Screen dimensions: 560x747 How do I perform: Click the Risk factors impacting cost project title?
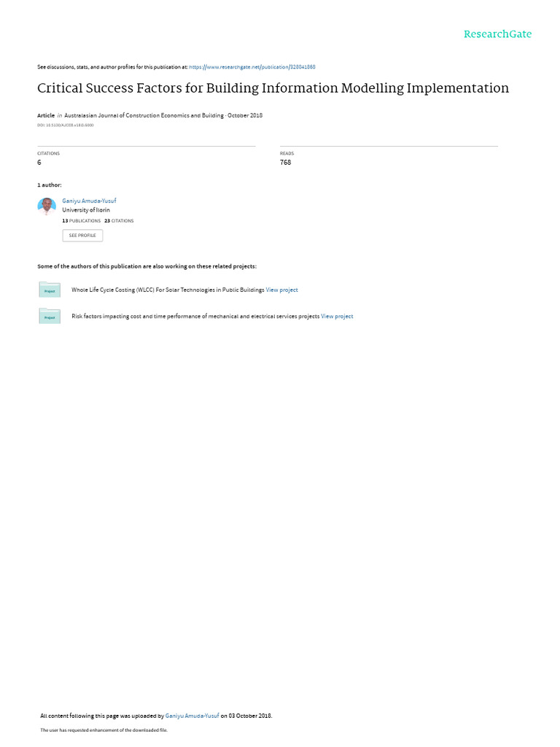(x=195, y=317)
